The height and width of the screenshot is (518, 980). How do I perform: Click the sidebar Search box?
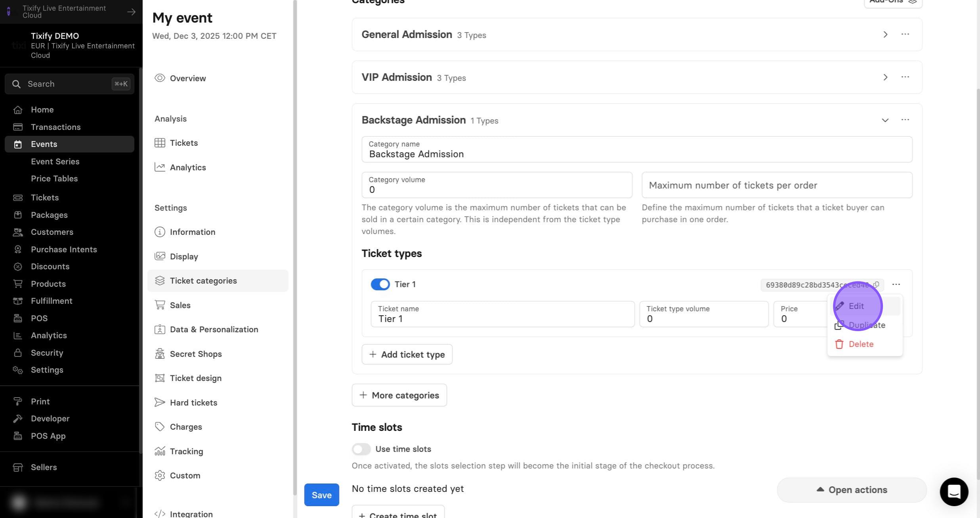coord(69,84)
